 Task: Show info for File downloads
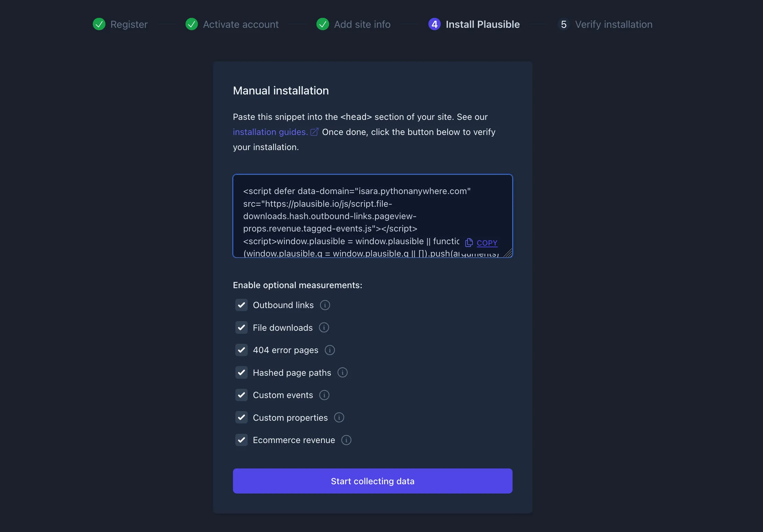point(324,327)
